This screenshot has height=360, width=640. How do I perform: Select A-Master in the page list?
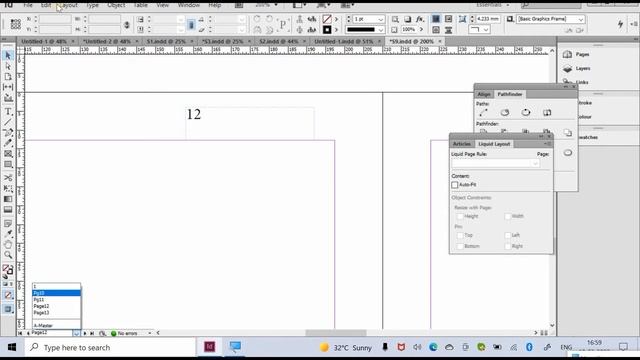(x=56, y=326)
